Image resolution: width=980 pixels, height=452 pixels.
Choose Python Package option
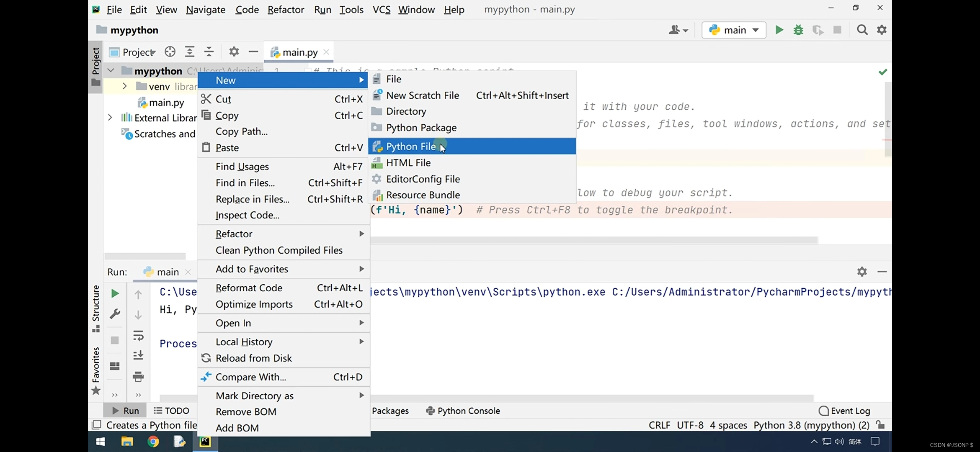[x=472, y=128]
